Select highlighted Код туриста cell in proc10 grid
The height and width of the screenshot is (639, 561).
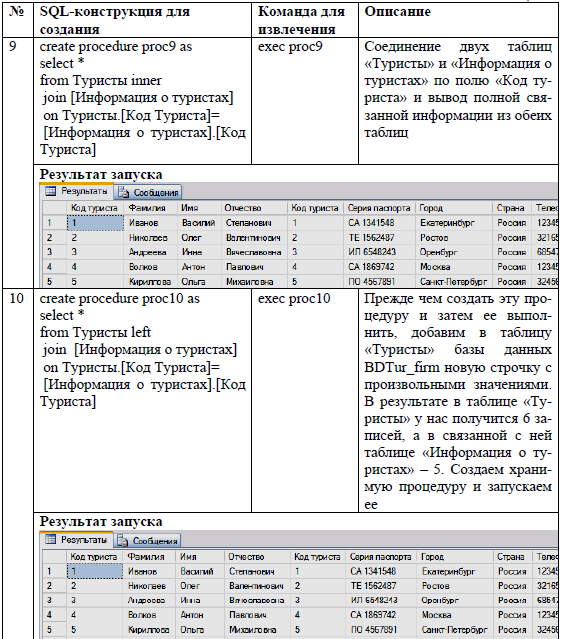(95, 571)
